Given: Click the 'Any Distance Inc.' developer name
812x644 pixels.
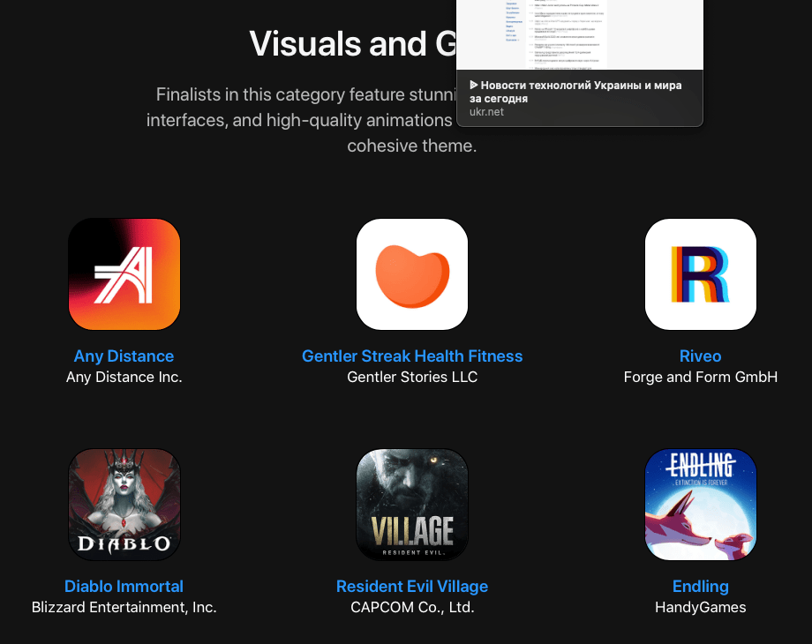Looking at the screenshot, I should 124,377.
